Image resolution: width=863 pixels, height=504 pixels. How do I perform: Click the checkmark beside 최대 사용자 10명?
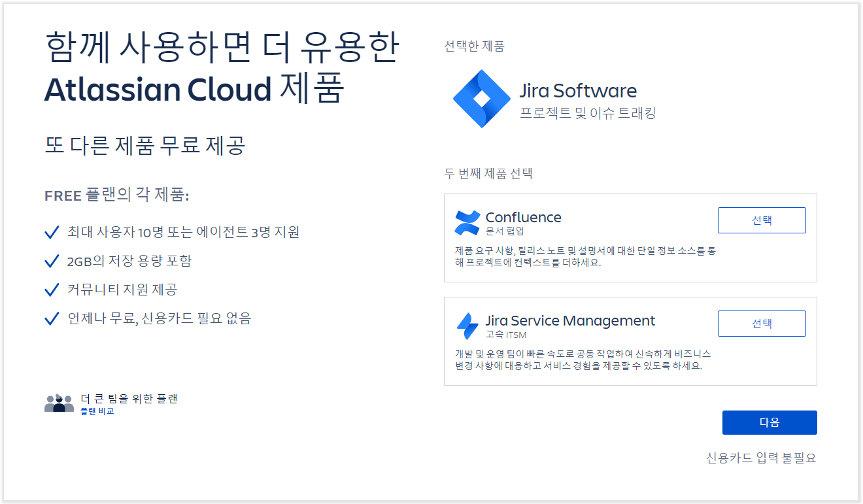point(52,232)
